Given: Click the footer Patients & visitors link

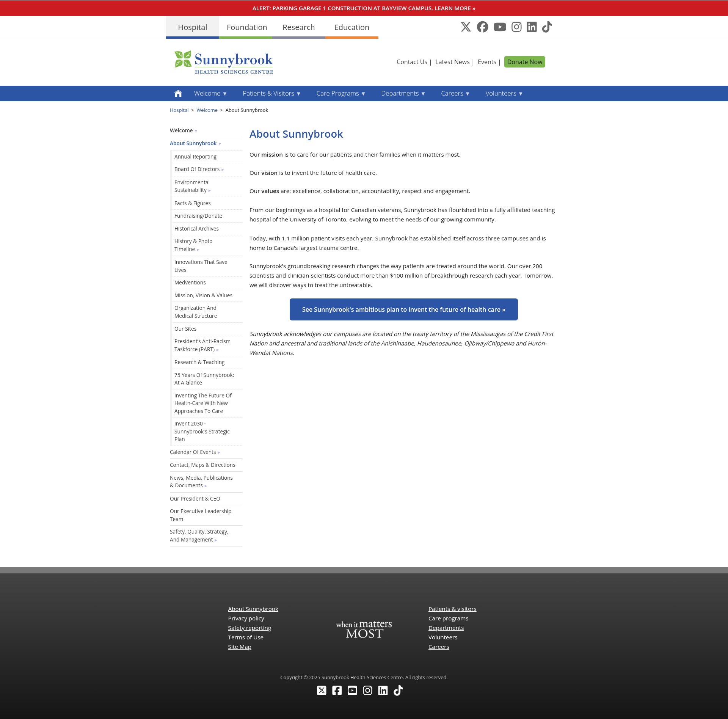Looking at the screenshot, I should [x=452, y=609].
